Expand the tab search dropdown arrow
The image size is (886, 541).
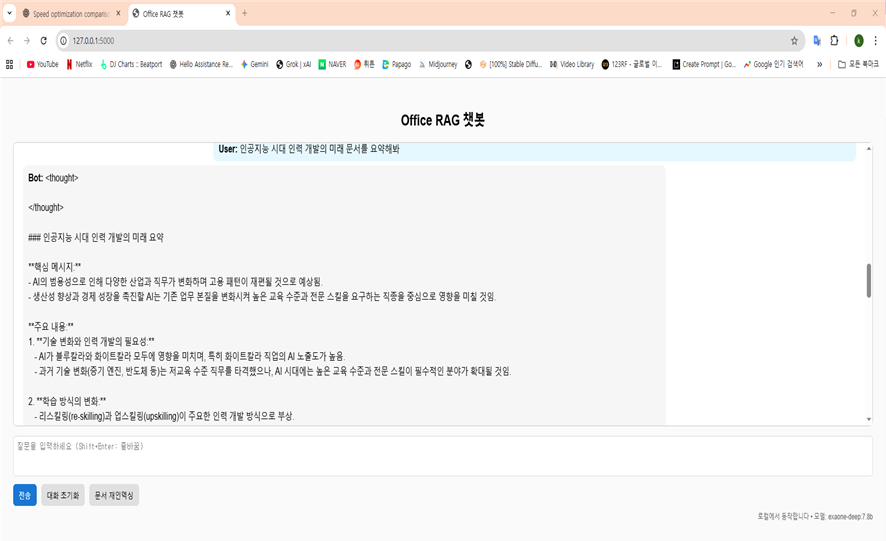point(9,13)
